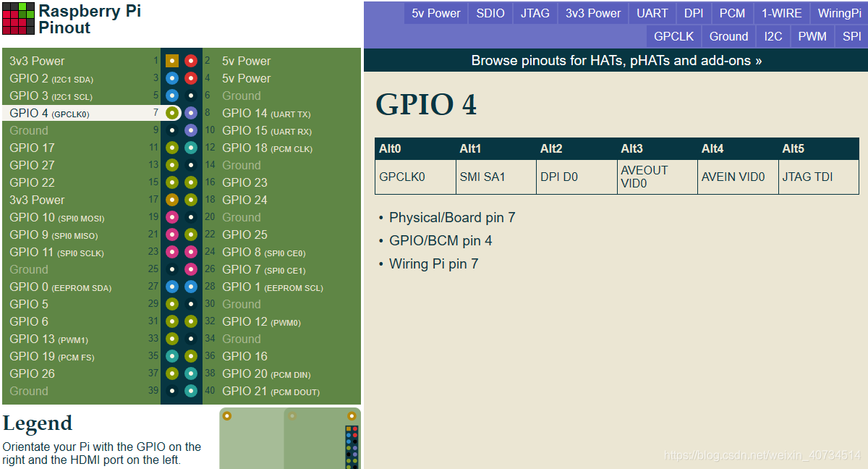Click the highlighted pin 7 GPIO 4 dot
Viewport: 868px width, 469px height.
[x=172, y=113]
